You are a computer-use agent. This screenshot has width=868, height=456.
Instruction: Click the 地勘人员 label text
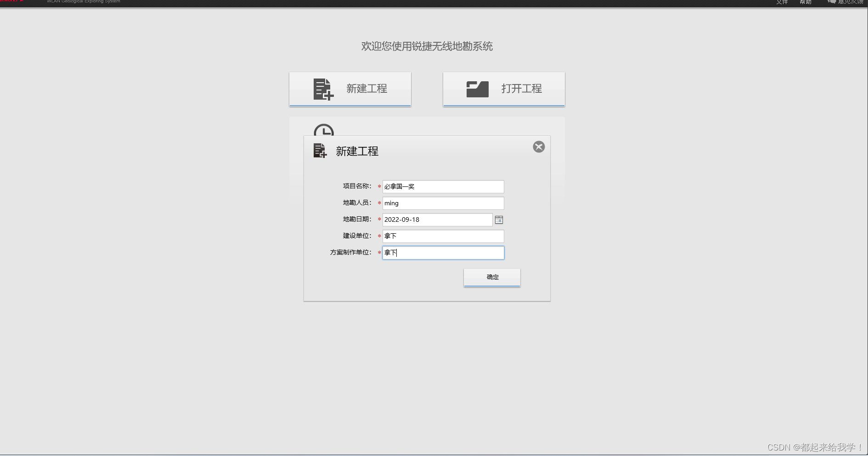[357, 203]
